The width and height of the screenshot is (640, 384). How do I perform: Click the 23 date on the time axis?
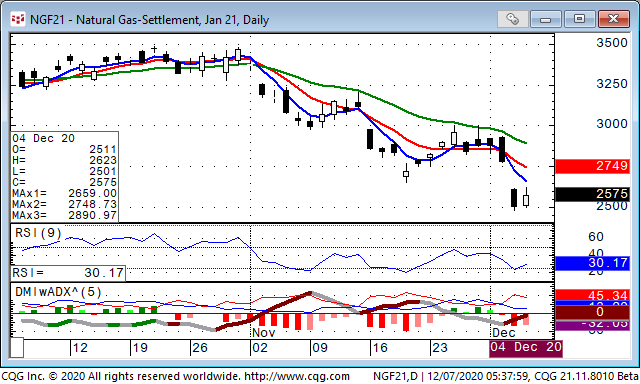pyautogui.click(x=440, y=348)
